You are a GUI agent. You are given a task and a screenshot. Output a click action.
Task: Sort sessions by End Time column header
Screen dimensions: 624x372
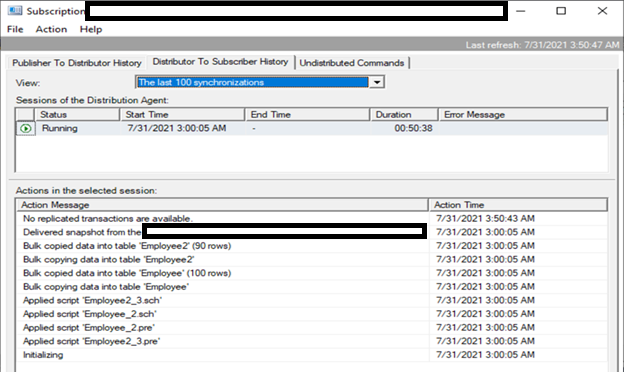tap(308, 115)
